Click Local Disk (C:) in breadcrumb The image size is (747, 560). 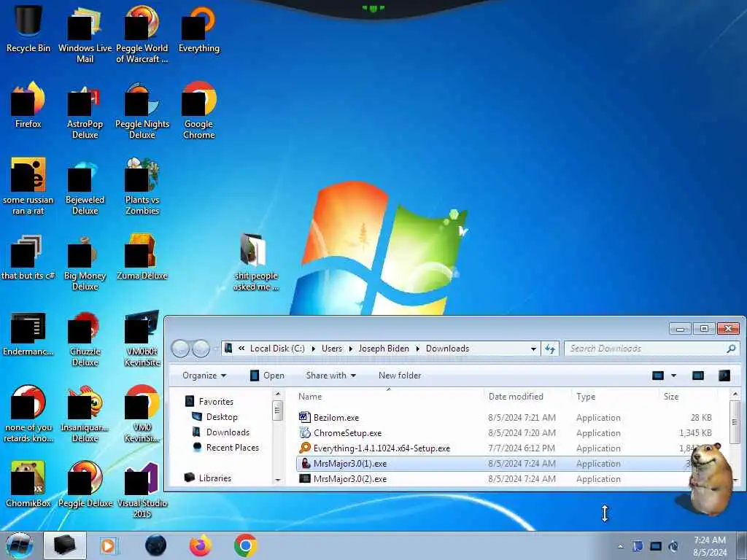click(x=277, y=349)
